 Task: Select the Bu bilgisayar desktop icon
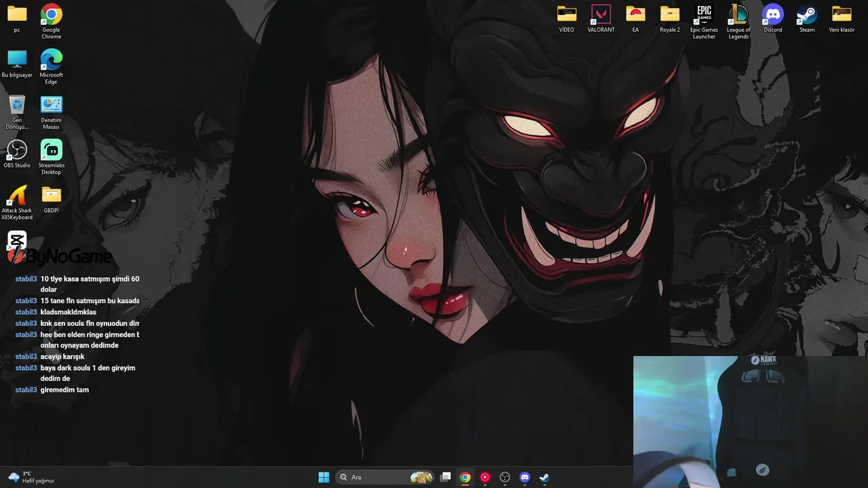pyautogui.click(x=17, y=64)
